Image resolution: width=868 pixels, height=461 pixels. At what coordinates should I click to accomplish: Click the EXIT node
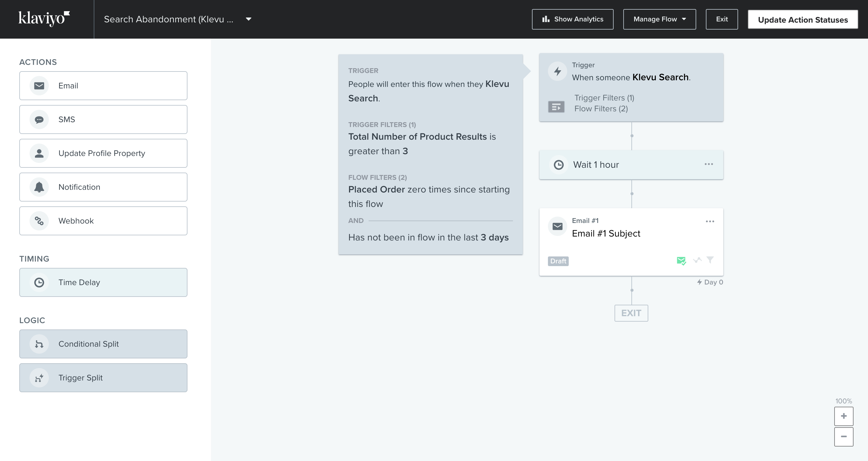pos(631,313)
